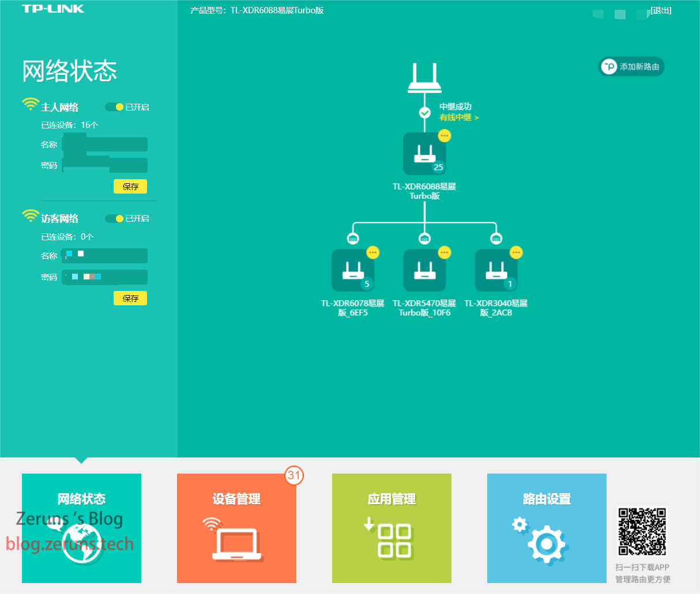
Task: Click wired link icon above TL-XDR5470 node
Action: 424,238
